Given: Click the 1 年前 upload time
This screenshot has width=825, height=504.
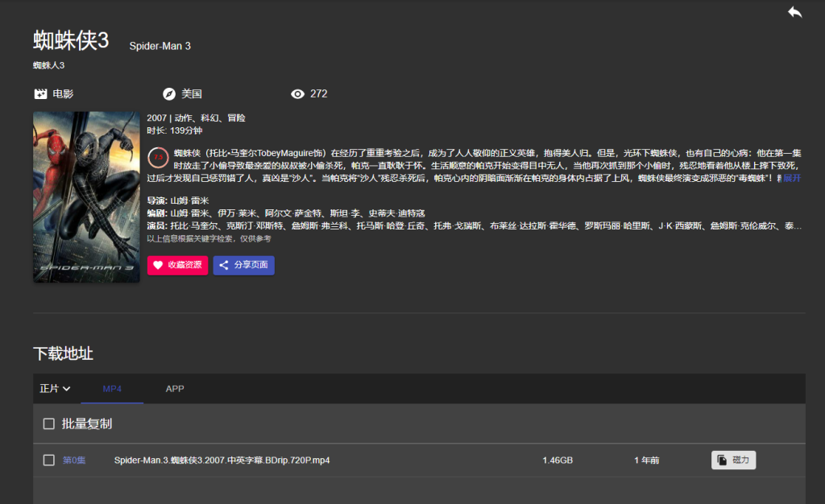Looking at the screenshot, I should click(647, 461).
